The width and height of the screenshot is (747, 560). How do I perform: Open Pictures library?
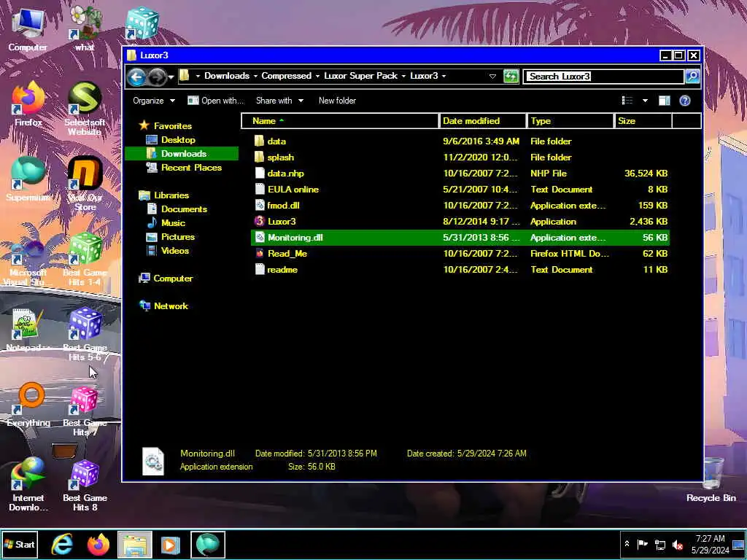[x=178, y=237]
